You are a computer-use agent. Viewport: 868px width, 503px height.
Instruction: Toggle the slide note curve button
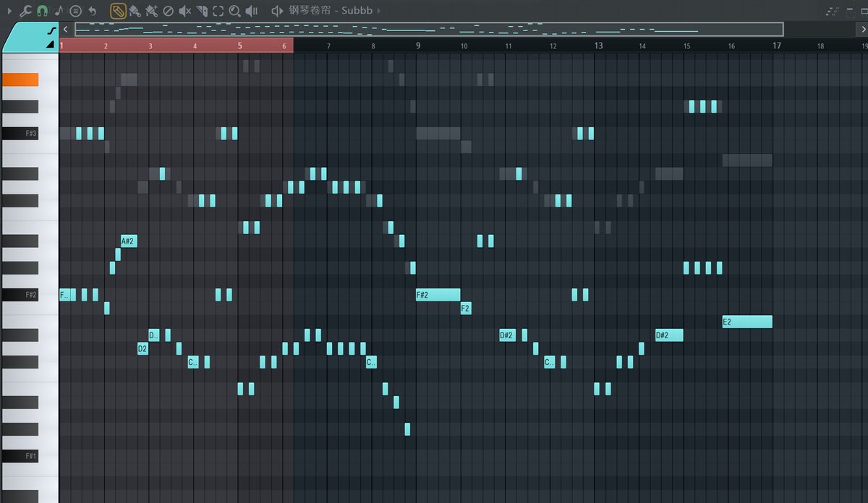[x=51, y=30]
